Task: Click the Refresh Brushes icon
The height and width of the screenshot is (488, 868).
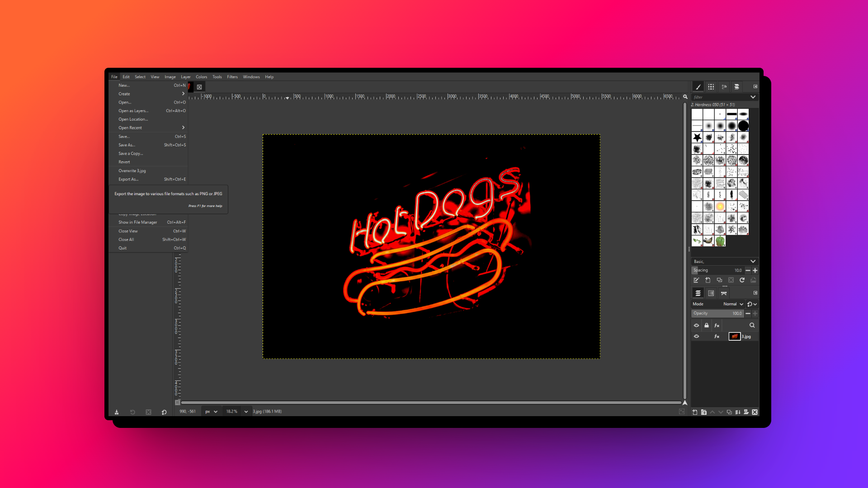Action: 742,280
